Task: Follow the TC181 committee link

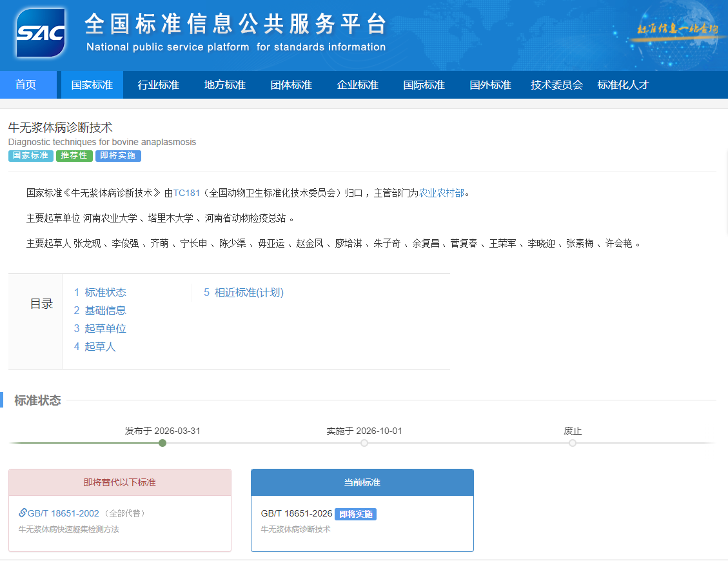Action: point(186,193)
